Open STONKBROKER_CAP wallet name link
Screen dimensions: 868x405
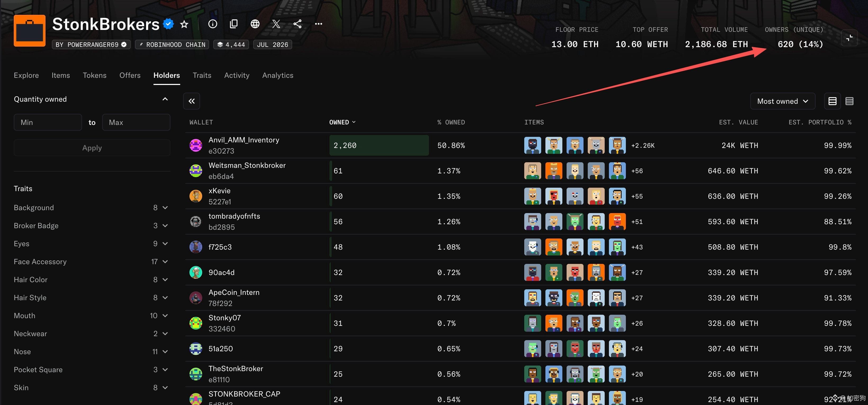tap(244, 394)
